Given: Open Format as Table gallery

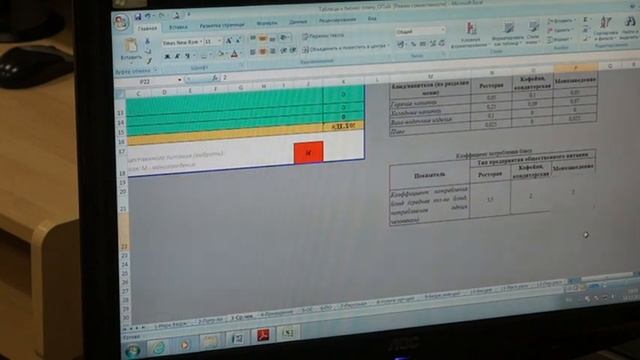Looking at the screenshot, I should click(508, 34).
